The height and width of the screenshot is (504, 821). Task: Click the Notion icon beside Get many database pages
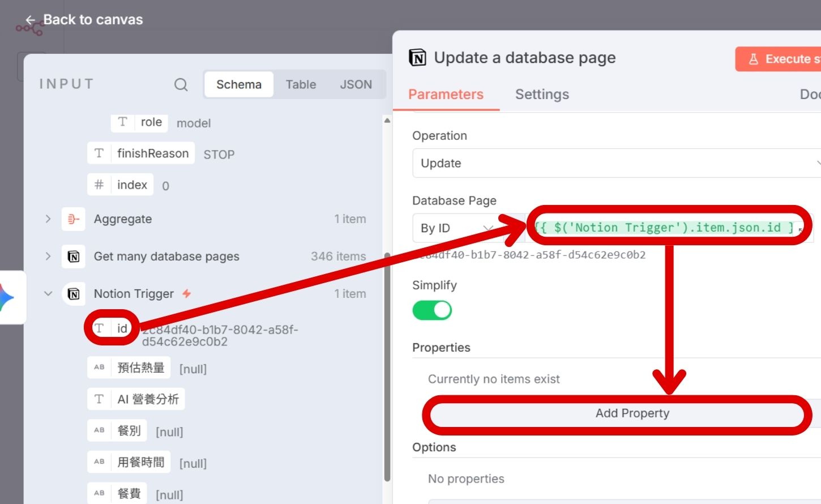[74, 257]
